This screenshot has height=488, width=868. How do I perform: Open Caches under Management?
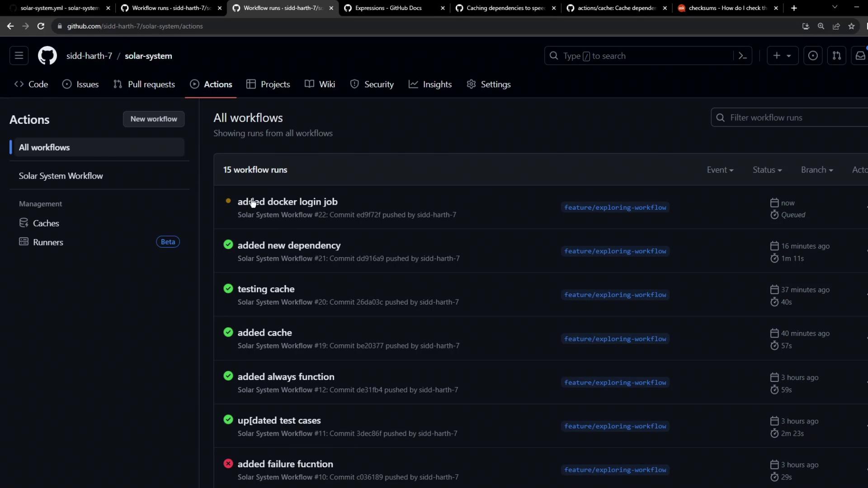(46, 223)
